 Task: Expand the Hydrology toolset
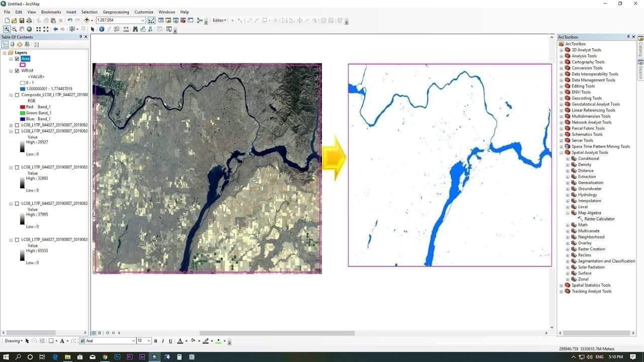coord(568,195)
